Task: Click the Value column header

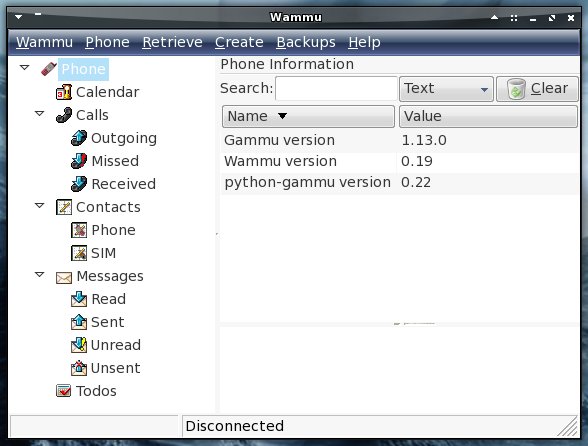Action: click(489, 116)
